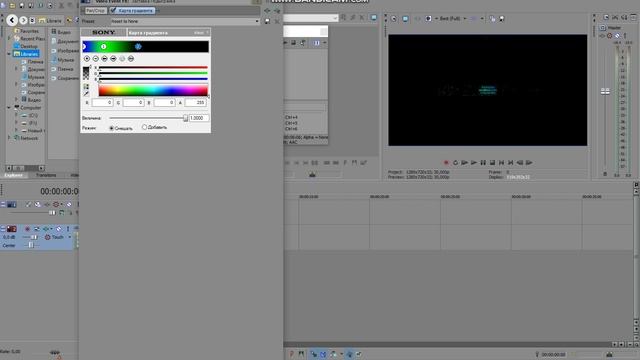The width and height of the screenshot is (640, 360).
Task: Stop the preview playback
Action: [x=492, y=163]
